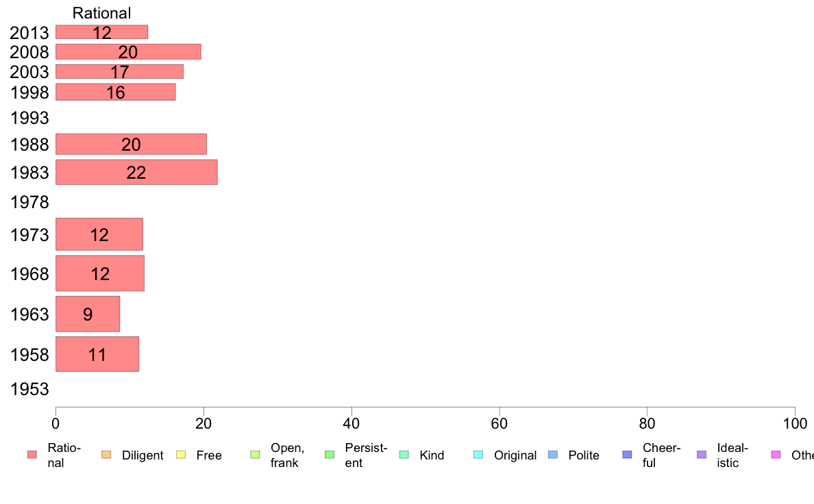The height and width of the screenshot is (504, 814).
Task: Click the 1963 bar showing 9
Action: (x=88, y=314)
